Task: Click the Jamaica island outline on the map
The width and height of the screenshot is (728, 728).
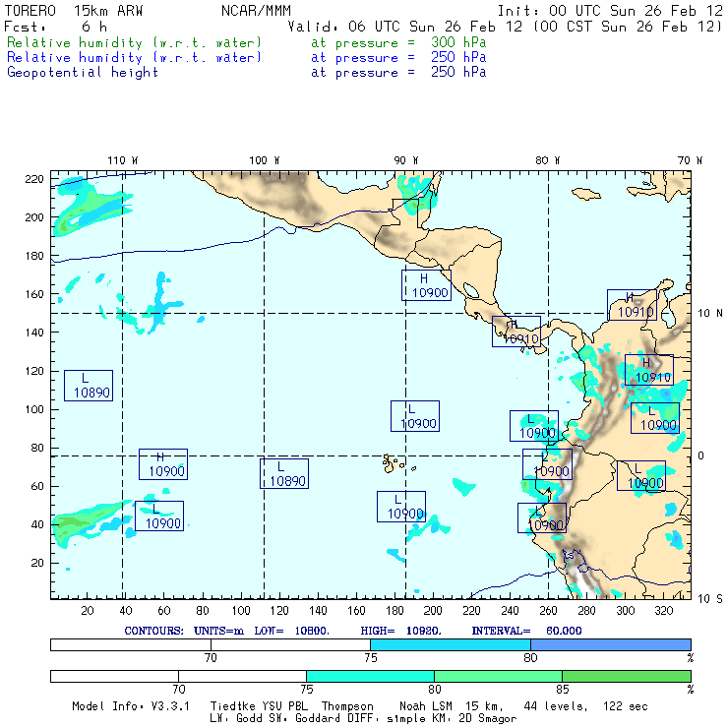Action: tap(586, 194)
